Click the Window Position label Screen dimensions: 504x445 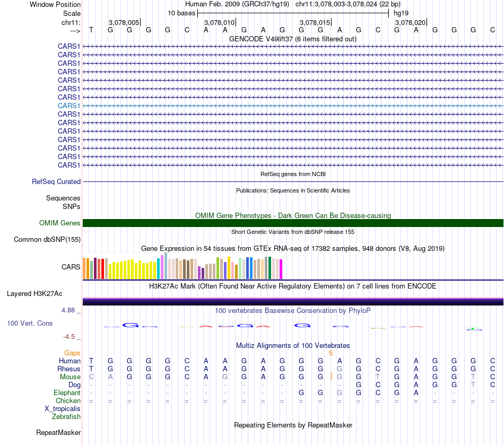tap(55, 4)
